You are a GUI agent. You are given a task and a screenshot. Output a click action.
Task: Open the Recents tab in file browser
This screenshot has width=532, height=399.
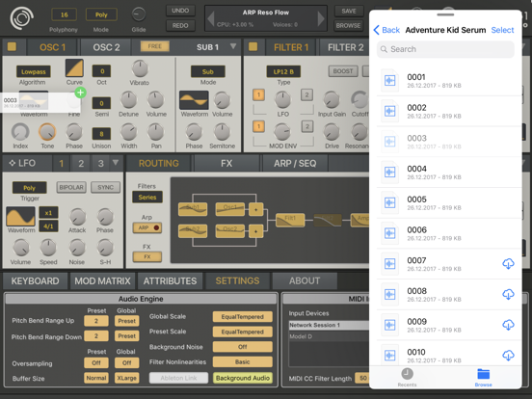click(407, 377)
